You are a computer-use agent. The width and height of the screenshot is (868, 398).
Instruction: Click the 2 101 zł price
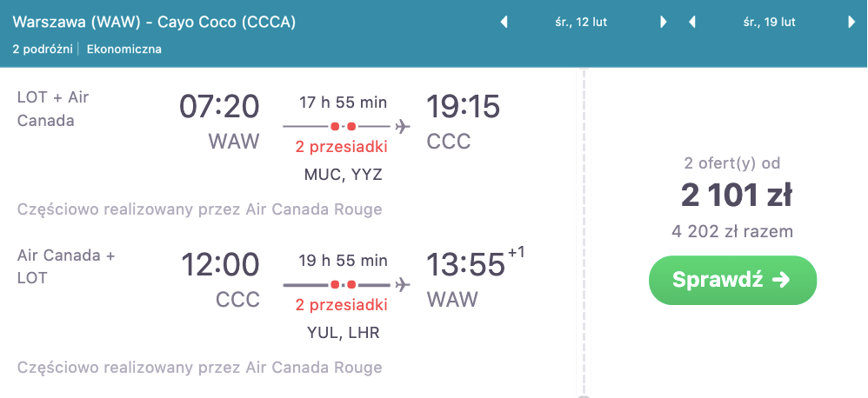(x=737, y=196)
